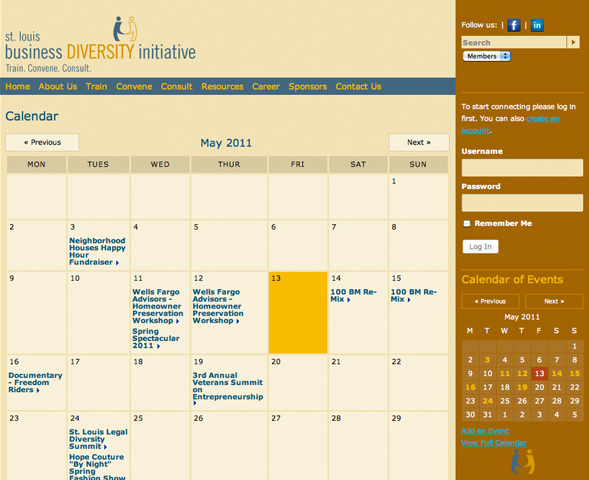Click the people logo at sidebar bottom
The image size is (589, 480).
523,462
